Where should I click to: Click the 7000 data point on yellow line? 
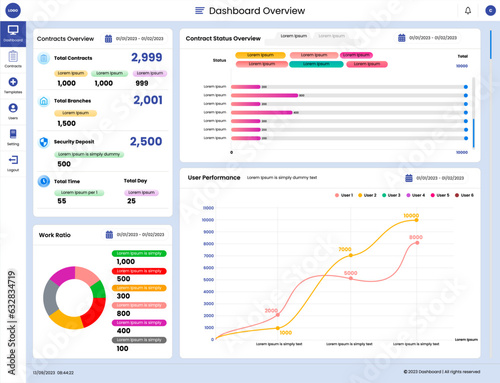(x=351, y=255)
